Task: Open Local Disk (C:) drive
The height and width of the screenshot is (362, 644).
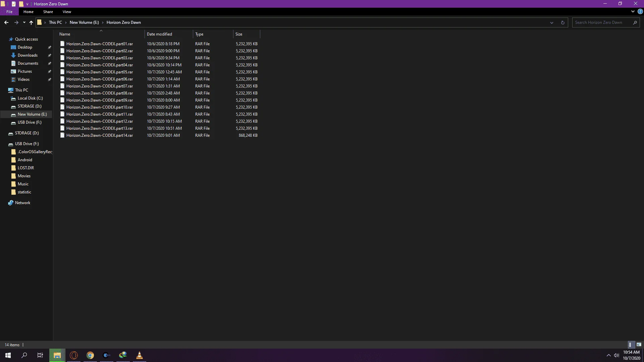Action: click(x=30, y=98)
